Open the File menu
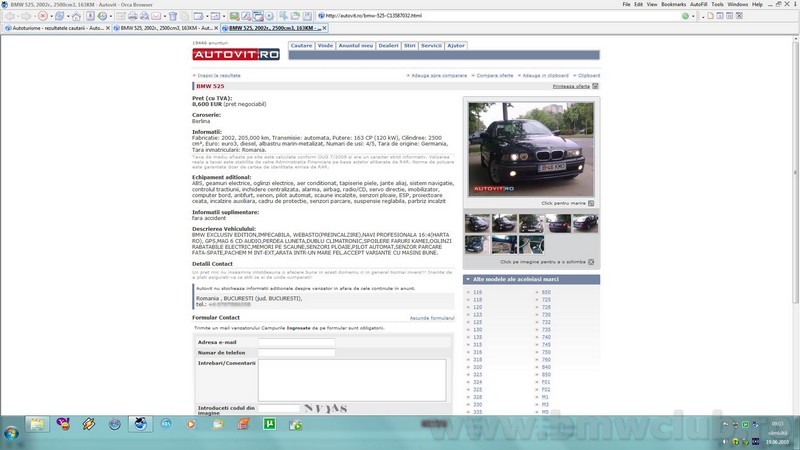Viewport: 800px width, 450px height. (626, 4)
